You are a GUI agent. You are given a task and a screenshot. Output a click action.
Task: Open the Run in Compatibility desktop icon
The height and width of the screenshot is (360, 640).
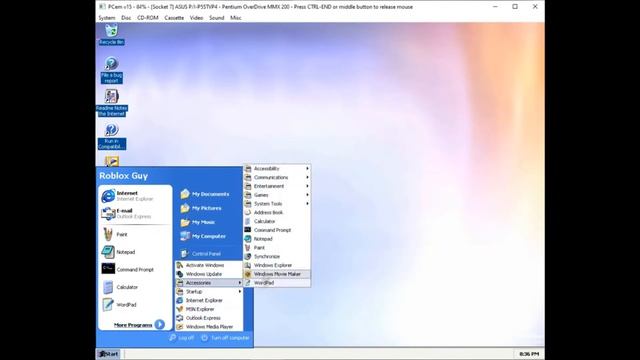(111, 137)
